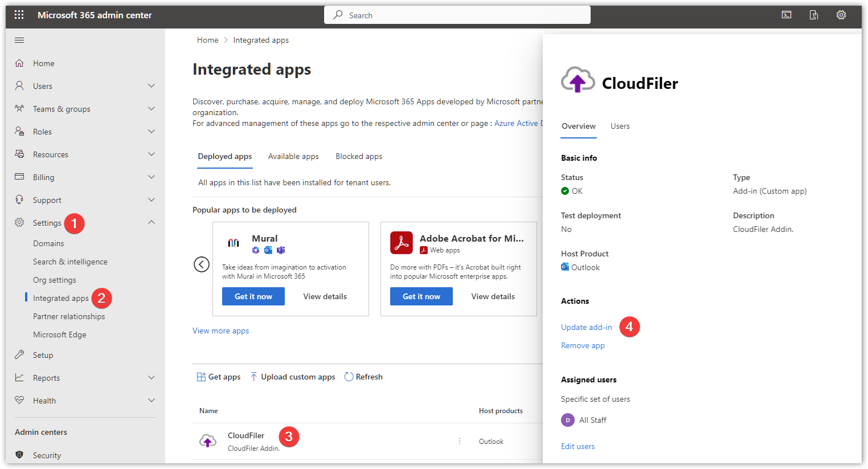Click the Adobe Acrobat app logo
Screen dimensions: 868x469
402,243
